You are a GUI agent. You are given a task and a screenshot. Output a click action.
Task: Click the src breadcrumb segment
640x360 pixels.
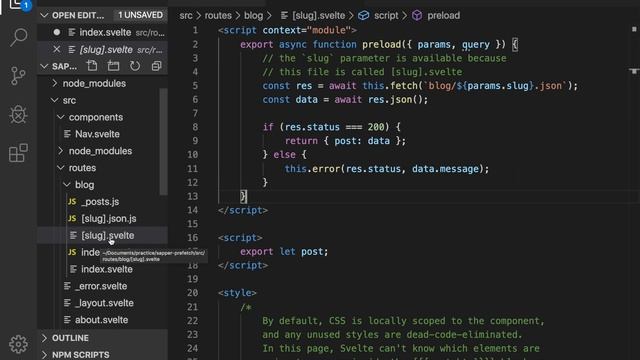(186, 16)
